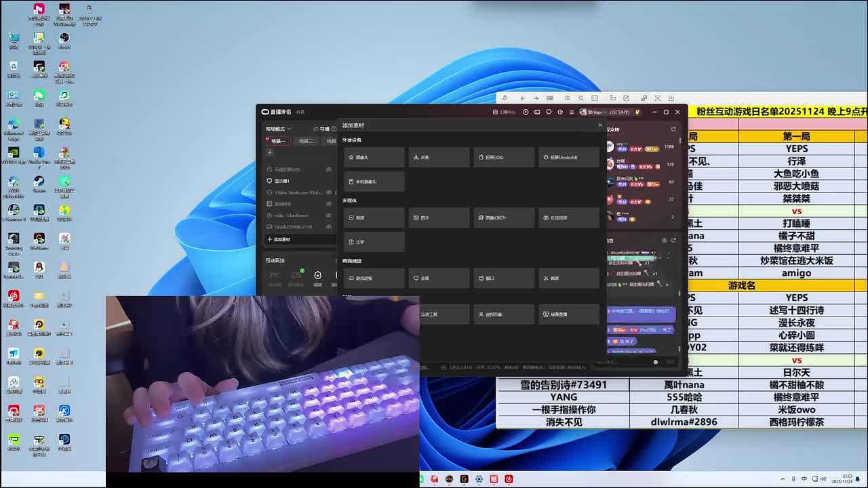Zoom in using image viewer magnifier plus
Screen dimensions: 868x488
pos(567,98)
